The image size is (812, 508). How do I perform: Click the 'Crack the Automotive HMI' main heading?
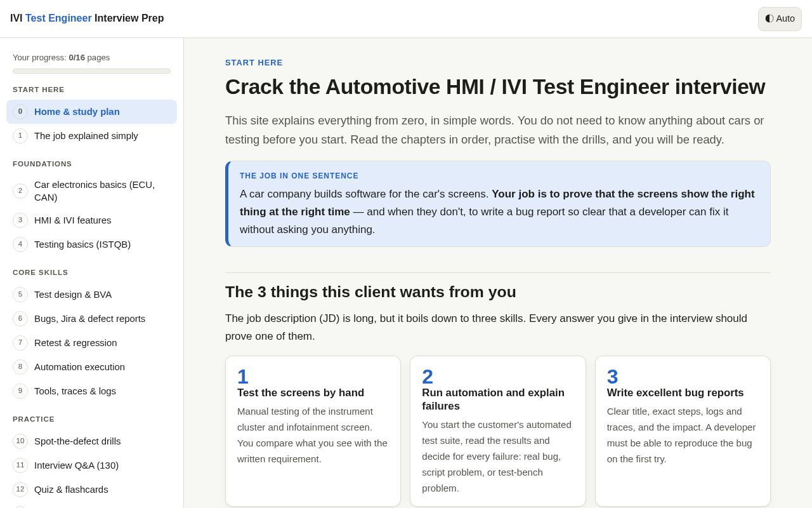(x=495, y=87)
